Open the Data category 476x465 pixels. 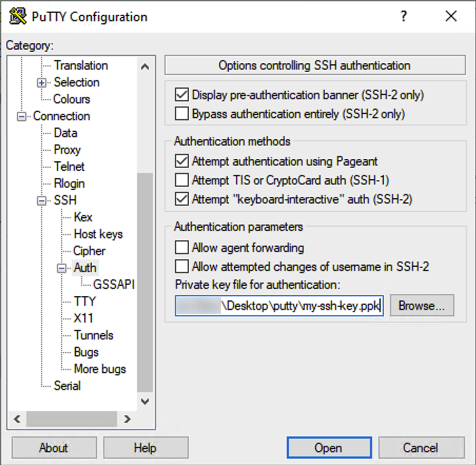pyautogui.click(x=65, y=133)
